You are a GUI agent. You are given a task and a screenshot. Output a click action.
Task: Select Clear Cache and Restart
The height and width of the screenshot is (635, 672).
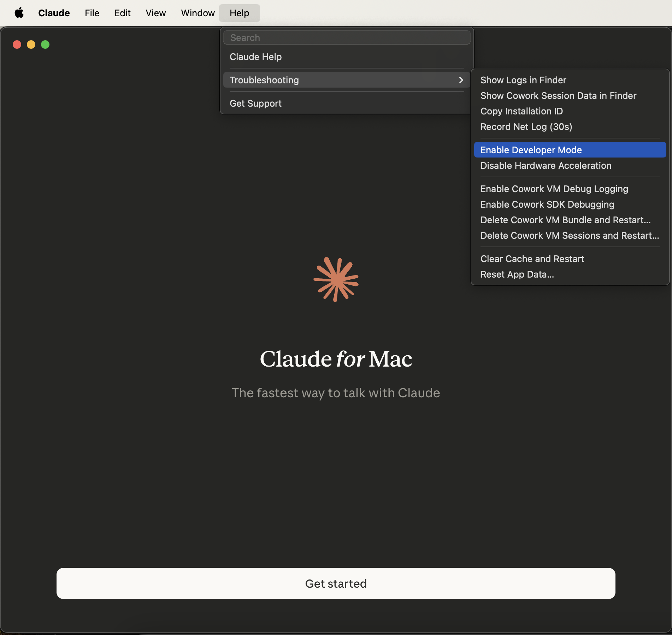click(532, 259)
